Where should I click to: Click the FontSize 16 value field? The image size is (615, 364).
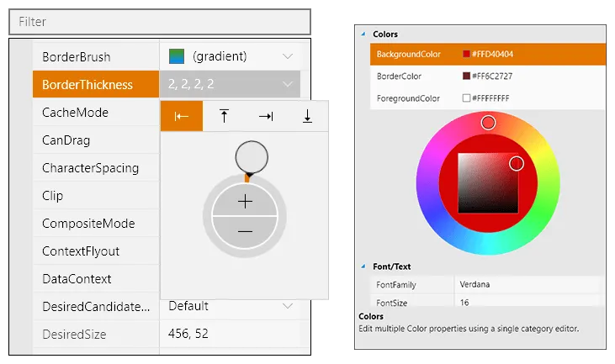coord(528,302)
